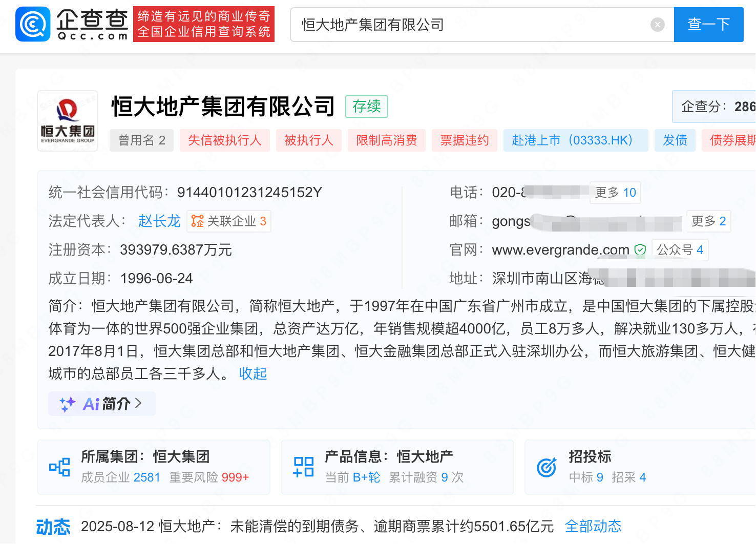
Task: Click founding date 1996-06-24 value
Action: coord(156,279)
